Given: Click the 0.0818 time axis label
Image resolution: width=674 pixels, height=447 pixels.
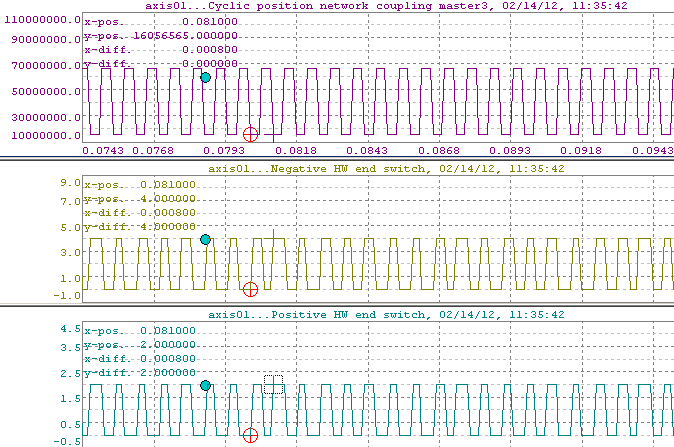Looking at the screenshot, I should (296, 151).
